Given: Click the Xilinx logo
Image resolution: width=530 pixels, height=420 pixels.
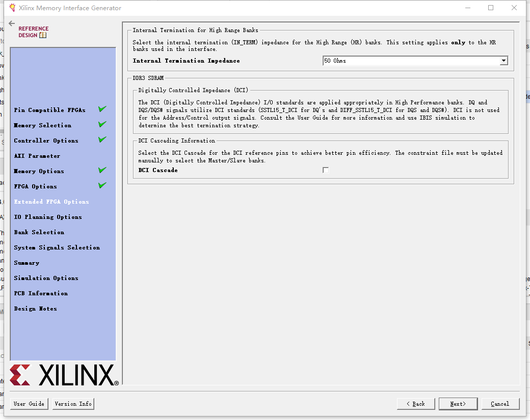Looking at the screenshot, I should point(64,375).
